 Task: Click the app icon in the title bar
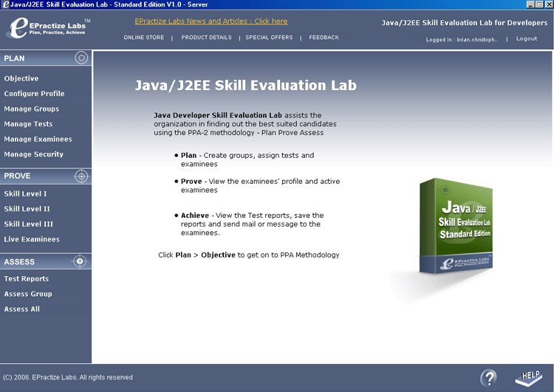tap(6, 4)
